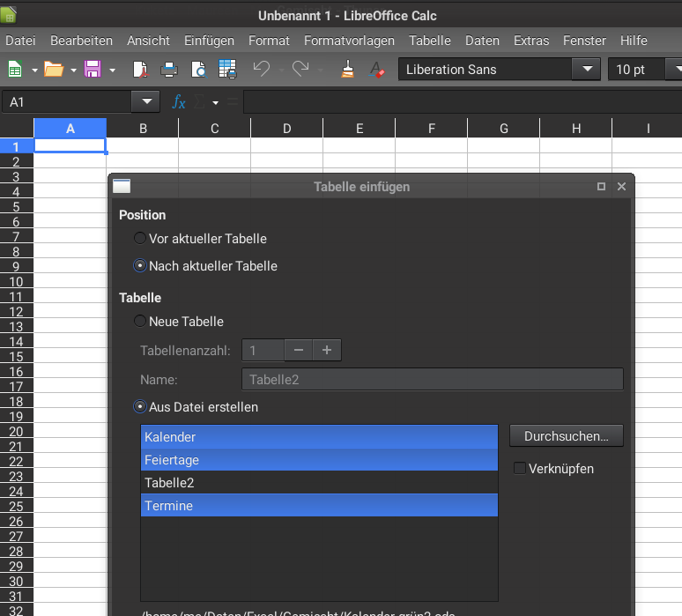
Task: Export directly as PDF icon
Action: tap(139, 69)
